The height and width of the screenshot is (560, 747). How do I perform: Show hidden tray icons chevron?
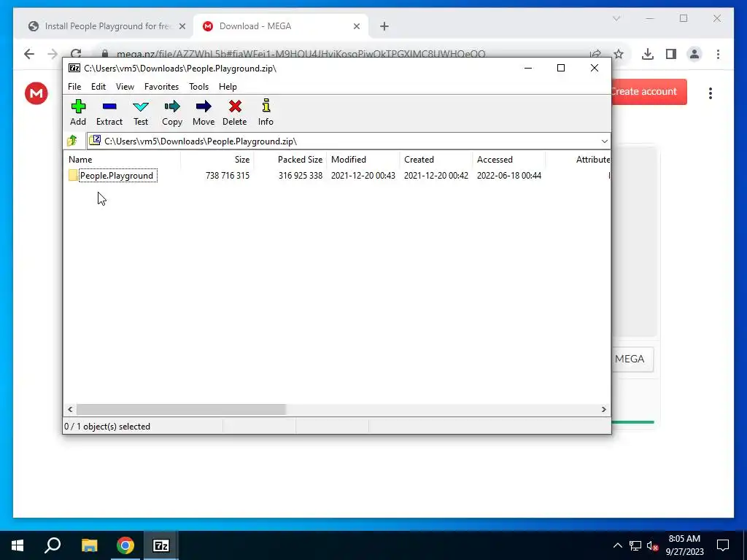click(617, 545)
